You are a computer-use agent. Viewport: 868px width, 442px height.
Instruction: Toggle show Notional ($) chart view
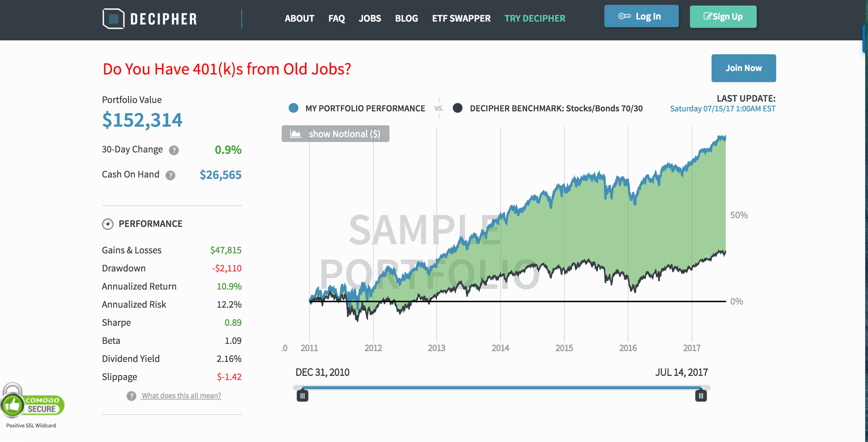[x=335, y=134]
